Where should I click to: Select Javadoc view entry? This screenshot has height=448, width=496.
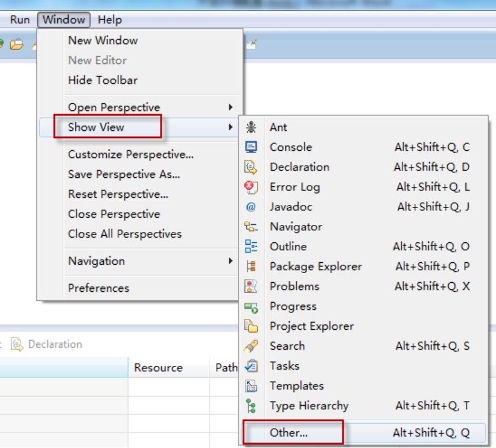click(x=363, y=207)
